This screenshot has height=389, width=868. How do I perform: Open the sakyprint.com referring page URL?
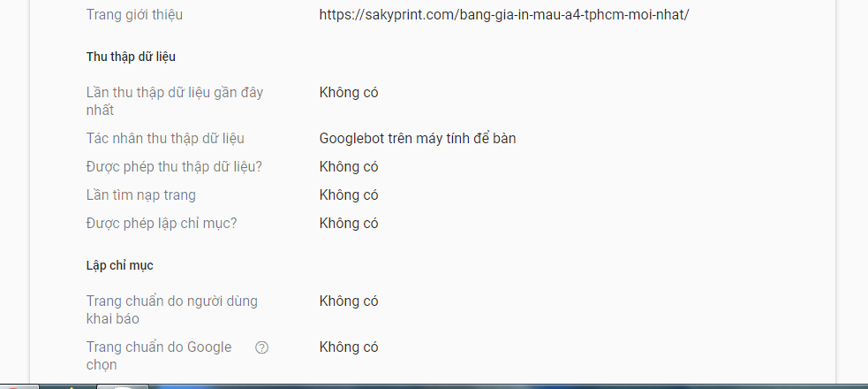pos(503,14)
